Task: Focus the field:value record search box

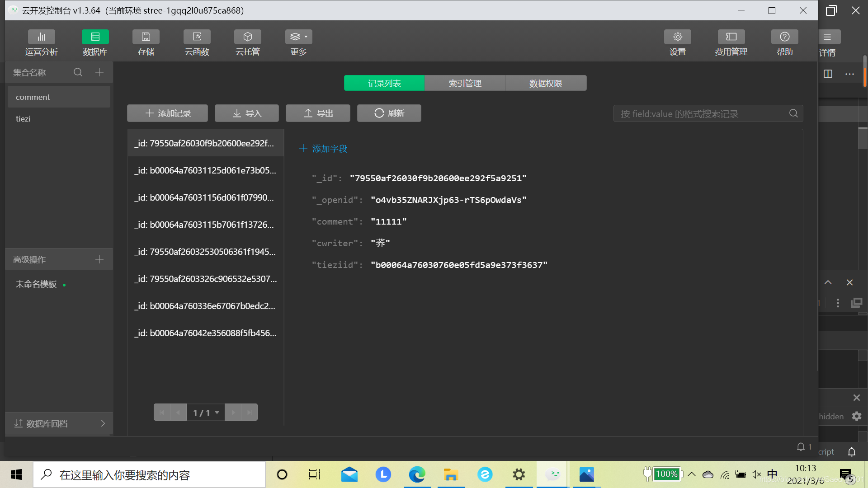Action: pos(701,114)
